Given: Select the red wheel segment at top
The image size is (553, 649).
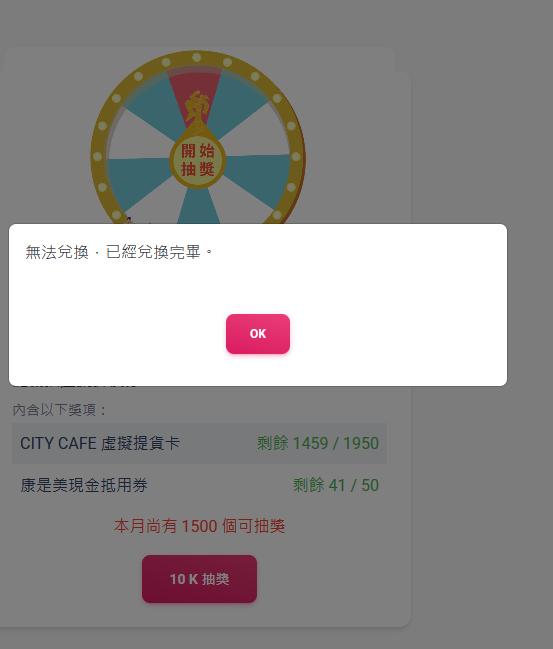Looking at the screenshot, I should (195, 93).
